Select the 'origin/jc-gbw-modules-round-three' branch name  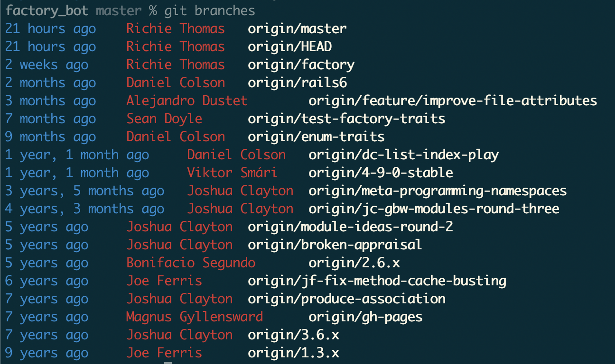click(434, 209)
